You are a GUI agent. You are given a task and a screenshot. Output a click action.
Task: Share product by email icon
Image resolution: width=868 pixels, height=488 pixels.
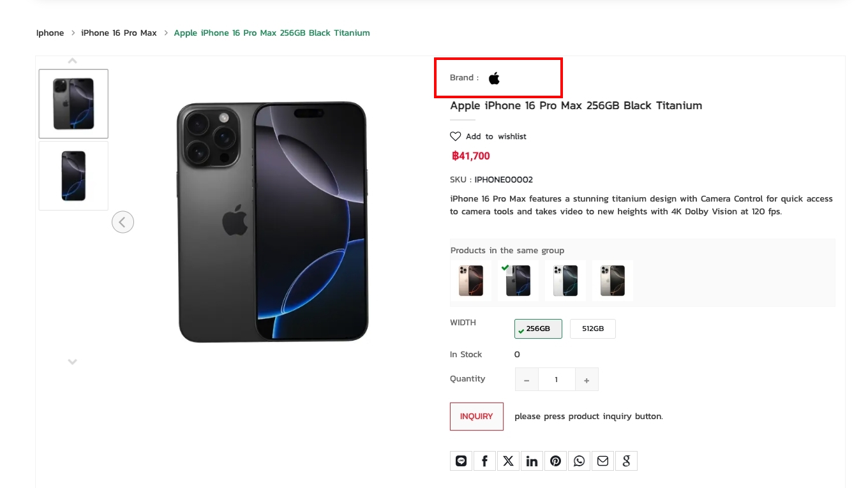(602, 461)
